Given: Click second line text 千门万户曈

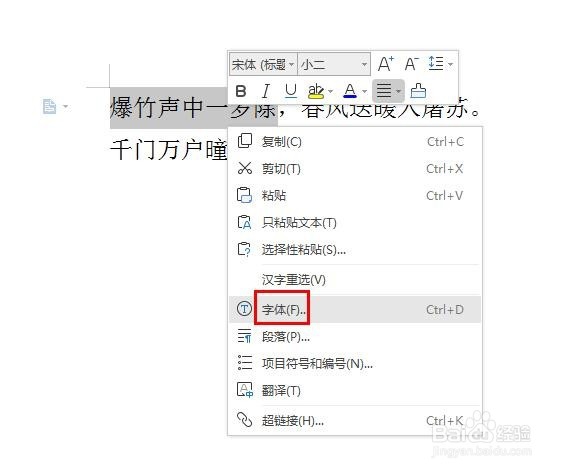Looking at the screenshot, I should [x=169, y=150].
